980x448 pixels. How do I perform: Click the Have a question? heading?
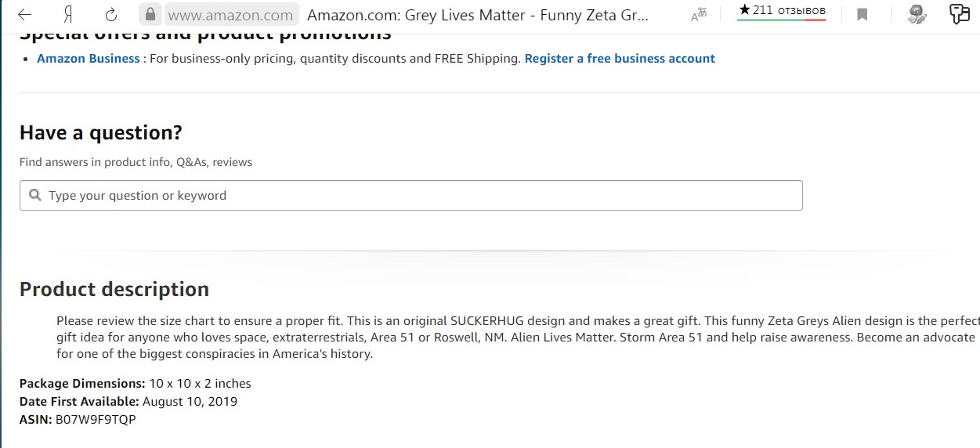tap(101, 132)
